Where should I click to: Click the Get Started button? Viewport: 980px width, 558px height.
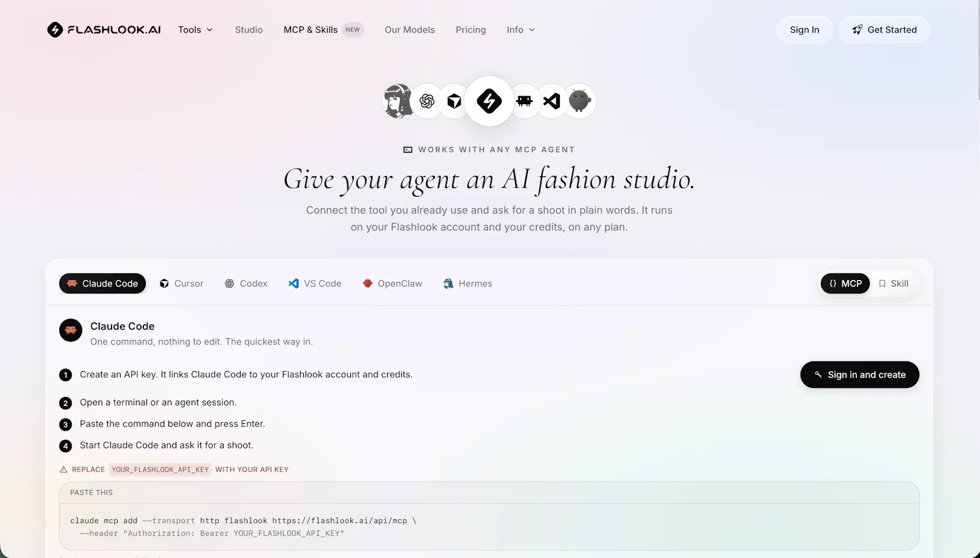pyautogui.click(x=884, y=29)
